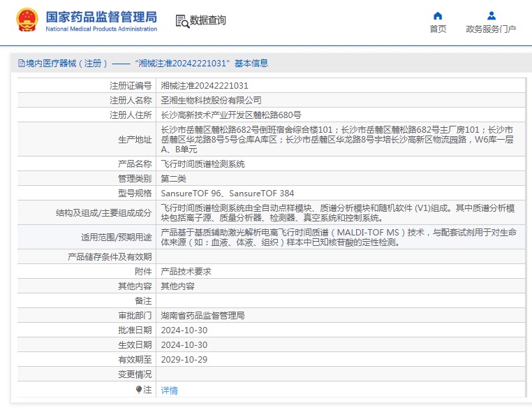The width and height of the screenshot is (532, 408).
Task: Click 国家药品监督管理局 site title
Action: [x=101, y=17]
